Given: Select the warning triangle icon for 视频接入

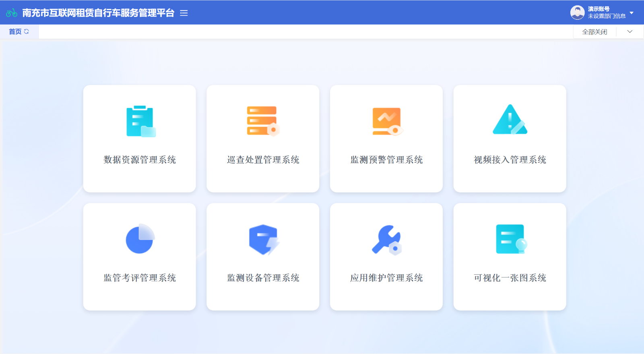Looking at the screenshot, I should click(510, 120).
